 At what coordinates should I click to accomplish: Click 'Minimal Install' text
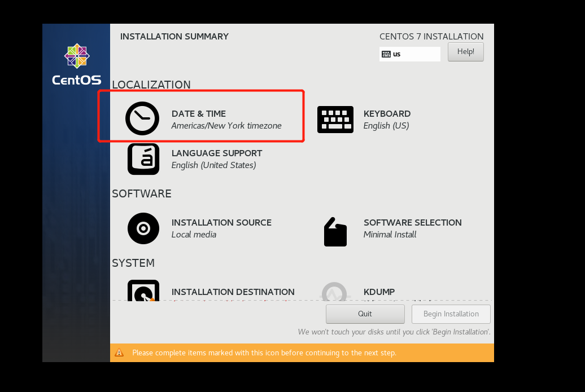coord(390,235)
